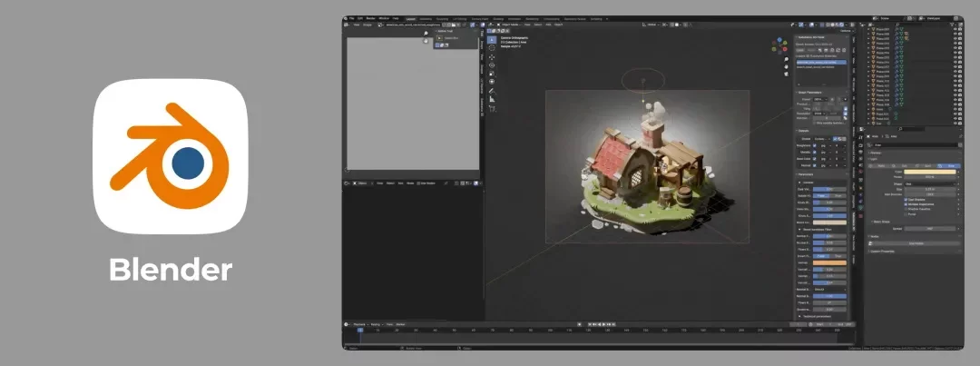Select the Cursor tool in viewport toolbar
This screenshot has width=980, height=366.
(x=492, y=47)
